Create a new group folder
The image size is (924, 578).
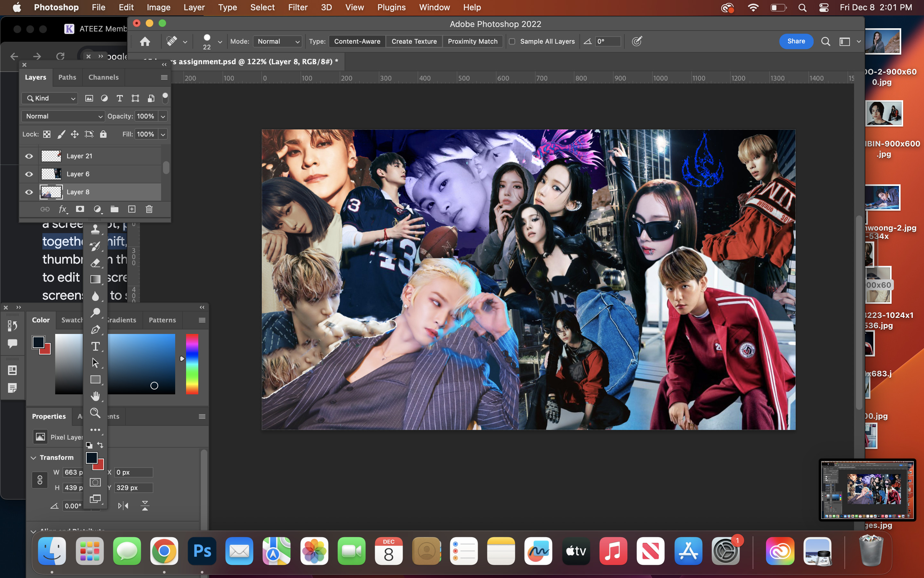(x=114, y=209)
